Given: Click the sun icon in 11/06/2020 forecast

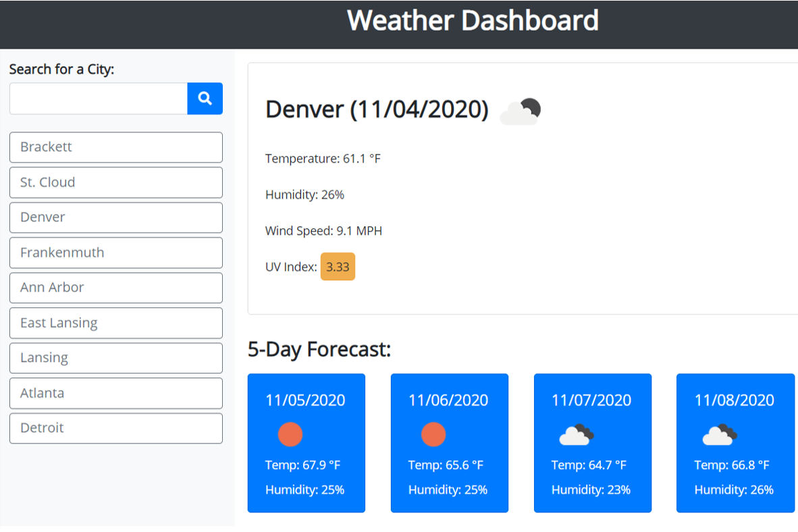Looking at the screenshot, I should [433, 434].
